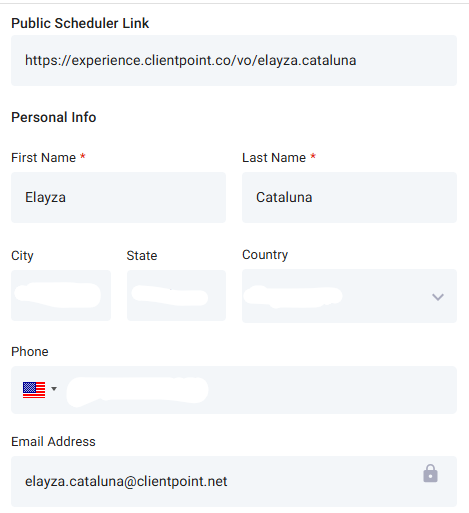Image resolution: width=469 pixels, height=513 pixels.
Task: Click the Email Address label
Action: click(53, 442)
